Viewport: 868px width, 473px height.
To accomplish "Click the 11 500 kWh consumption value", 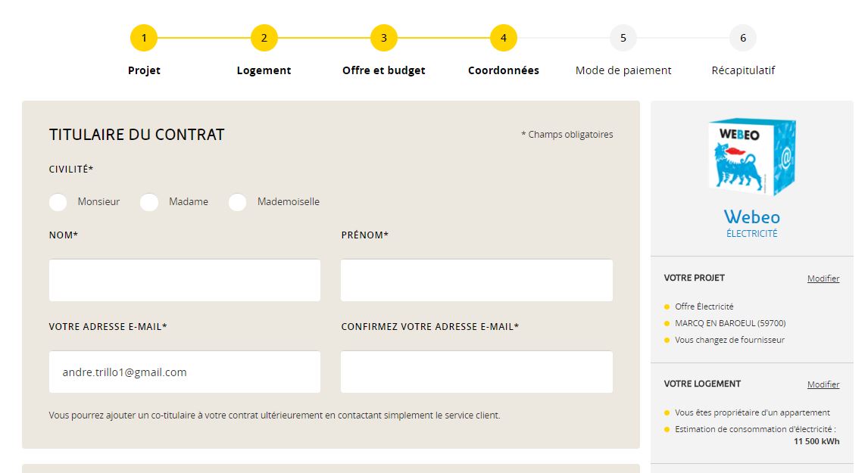I will tap(816, 441).
